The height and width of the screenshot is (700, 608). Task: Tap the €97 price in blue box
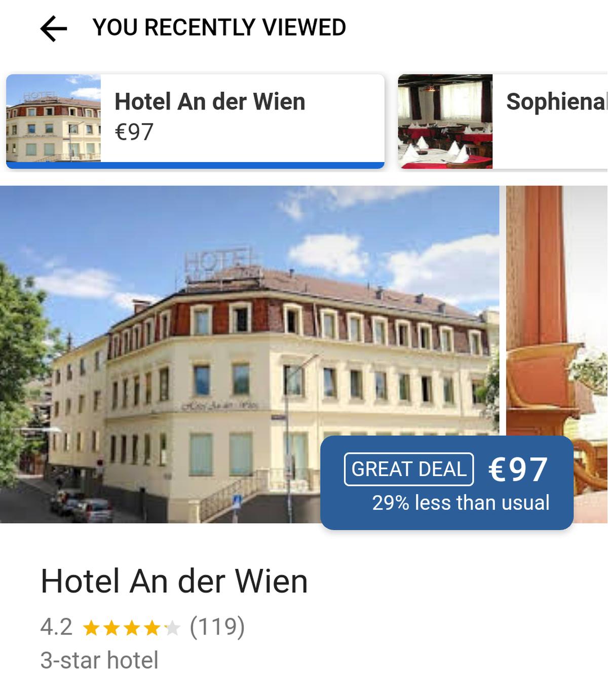click(x=518, y=469)
